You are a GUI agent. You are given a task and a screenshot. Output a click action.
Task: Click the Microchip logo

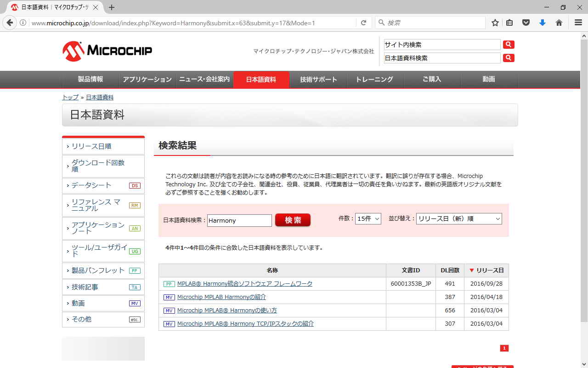[x=107, y=51]
